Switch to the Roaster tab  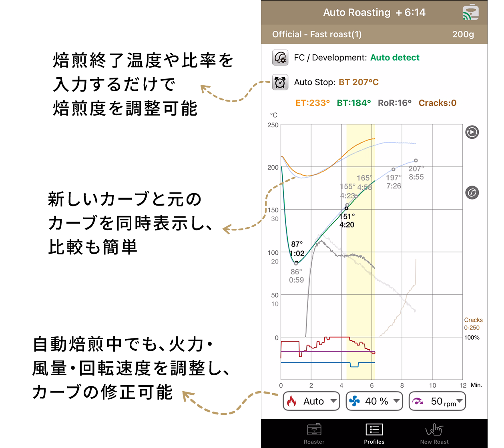(x=314, y=434)
